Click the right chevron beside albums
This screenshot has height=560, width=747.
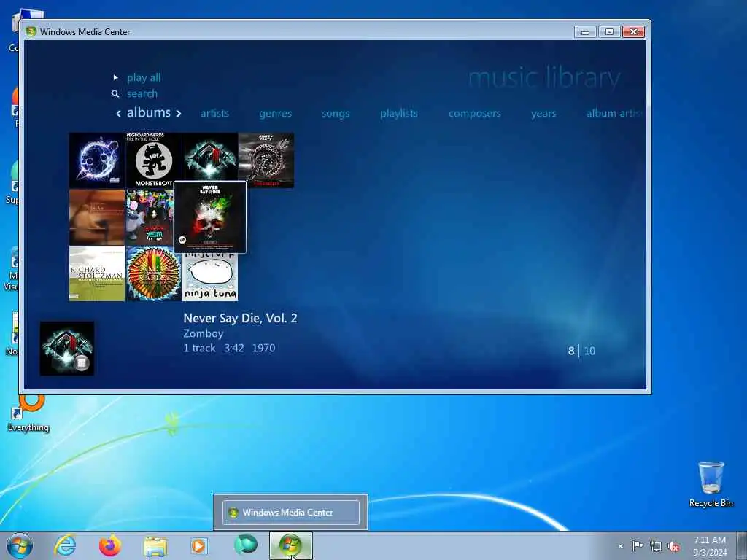[x=179, y=113]
